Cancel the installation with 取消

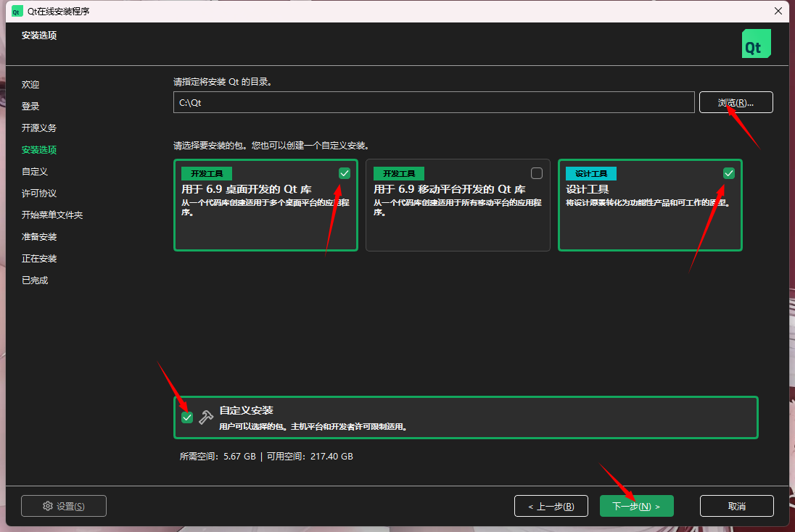[737, 506]
